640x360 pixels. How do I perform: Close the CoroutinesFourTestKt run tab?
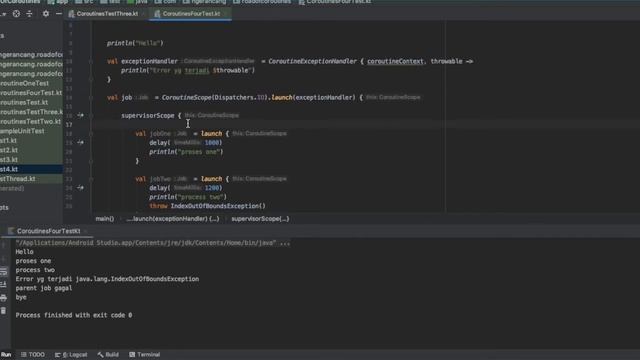coord(86,231)
